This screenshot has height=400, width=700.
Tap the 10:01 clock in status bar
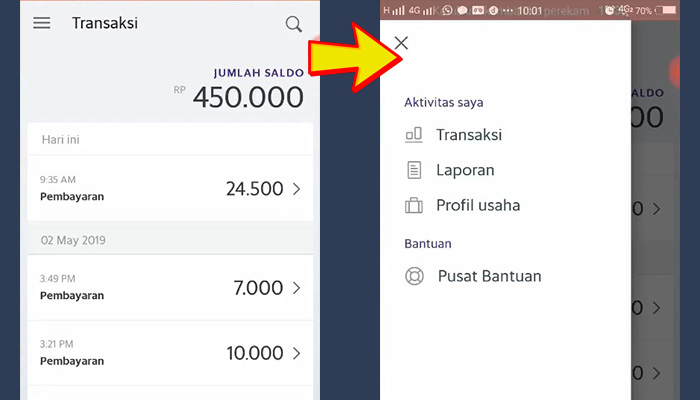(530, 11)
